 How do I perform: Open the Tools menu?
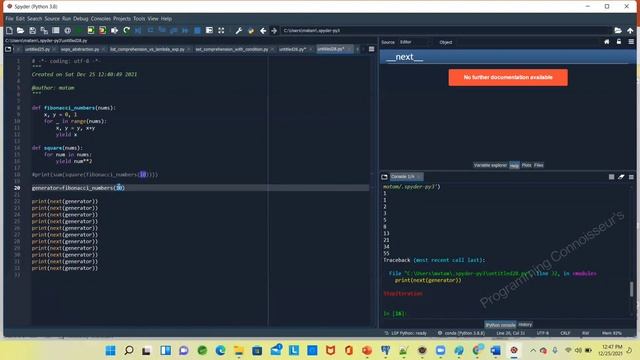tap(139, 19)
